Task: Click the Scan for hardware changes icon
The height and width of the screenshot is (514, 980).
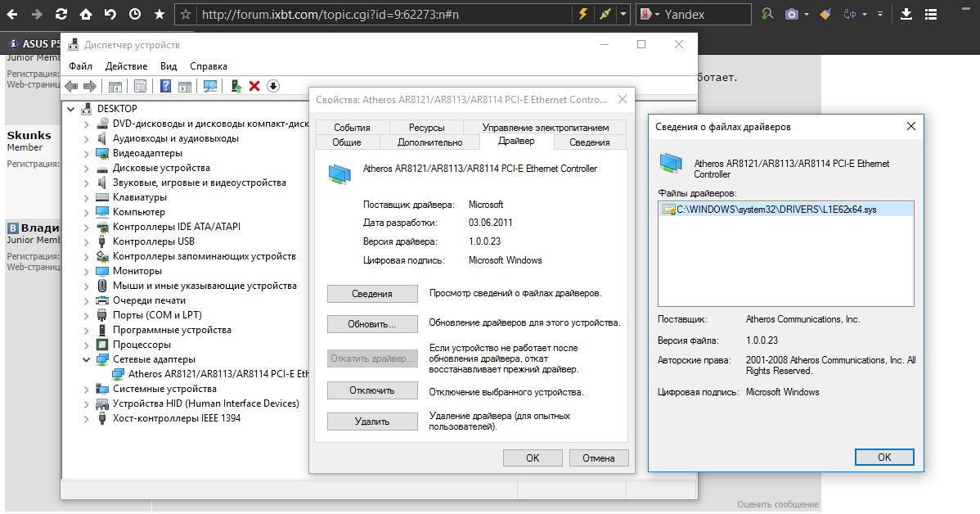Action: pos(210,86)
